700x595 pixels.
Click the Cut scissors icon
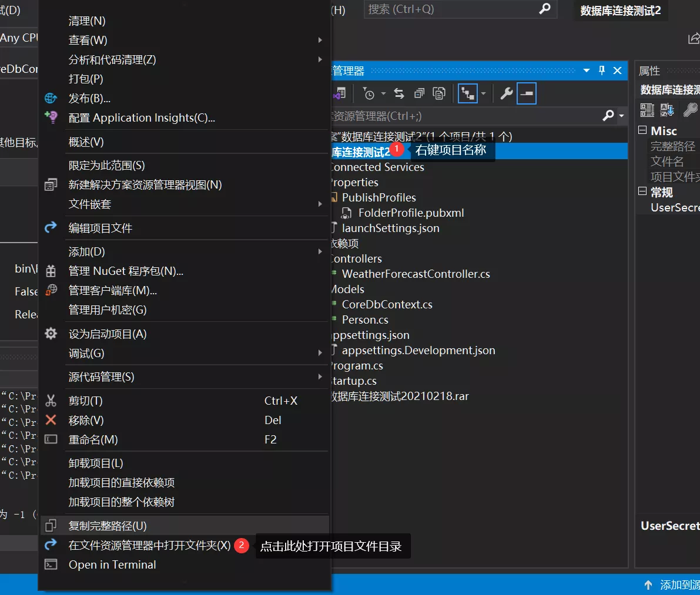point(51,401)
